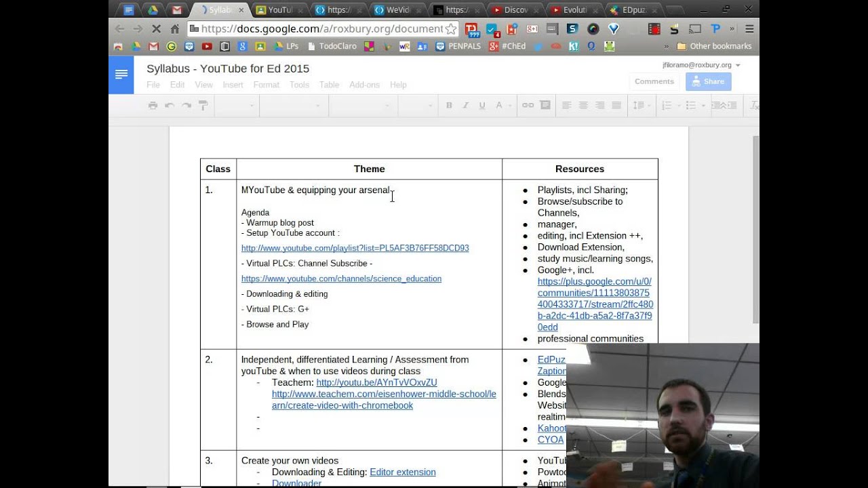Open the YouTube playlist link
Viewport: 868px width, 488px height.
(x=355, y=248)
